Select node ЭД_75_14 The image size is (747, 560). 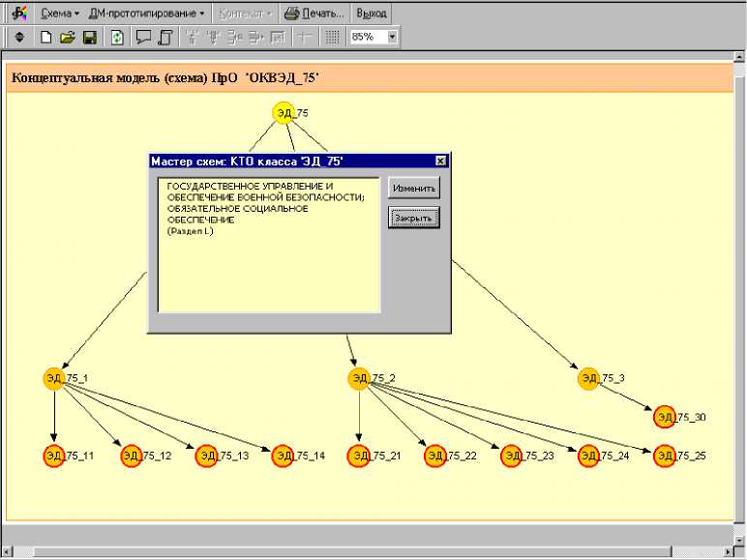coord(283,456)
